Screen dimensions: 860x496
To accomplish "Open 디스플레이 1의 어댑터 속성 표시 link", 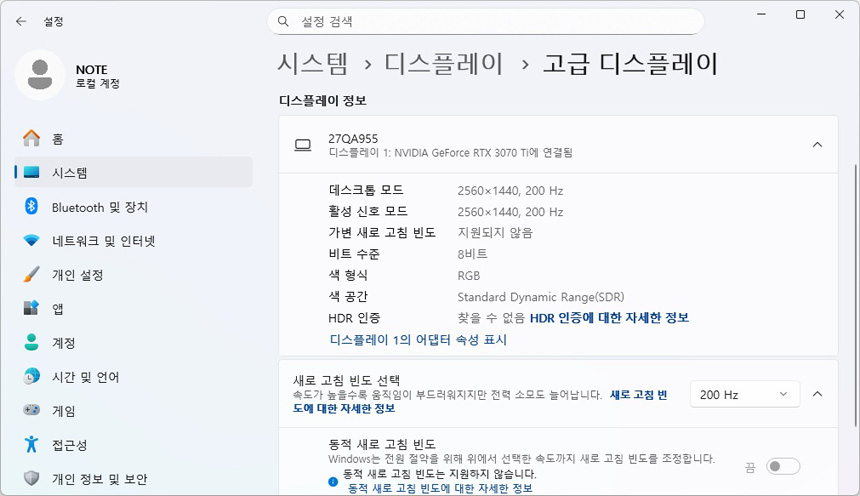I will (418, 340).
